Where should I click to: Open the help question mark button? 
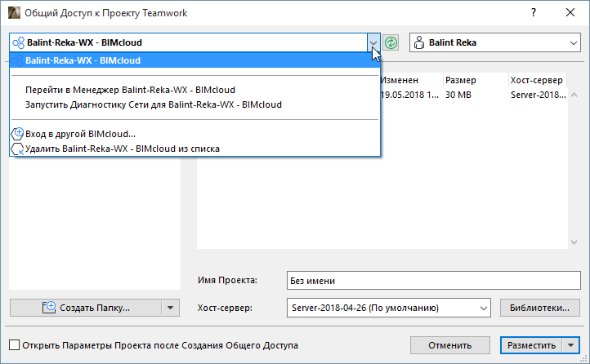[x=533, y=12]
